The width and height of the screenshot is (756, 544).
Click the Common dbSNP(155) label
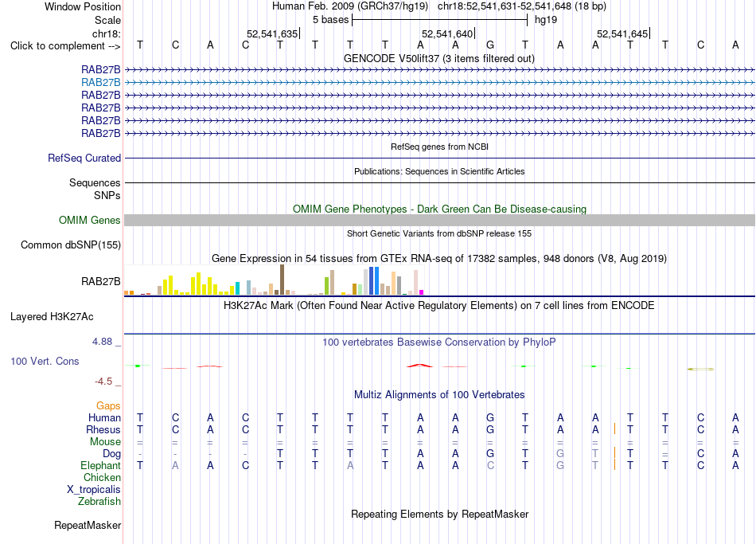coord(71,245)
